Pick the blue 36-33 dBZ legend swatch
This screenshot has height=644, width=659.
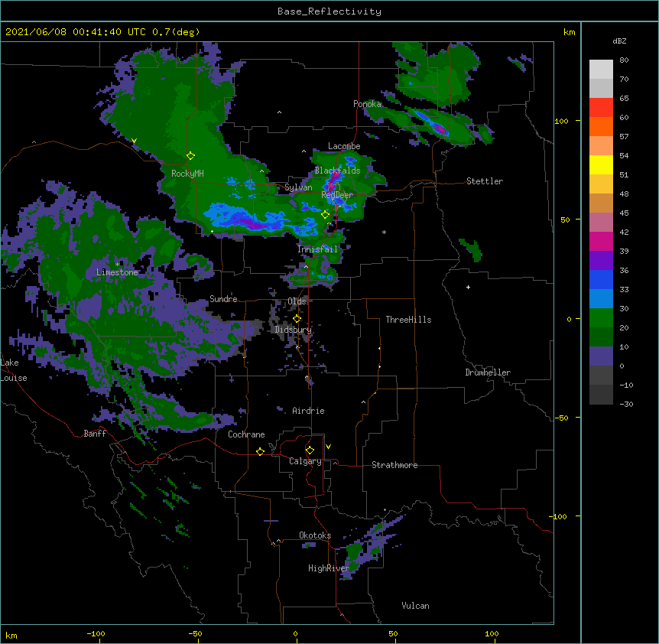coord(601,279)
